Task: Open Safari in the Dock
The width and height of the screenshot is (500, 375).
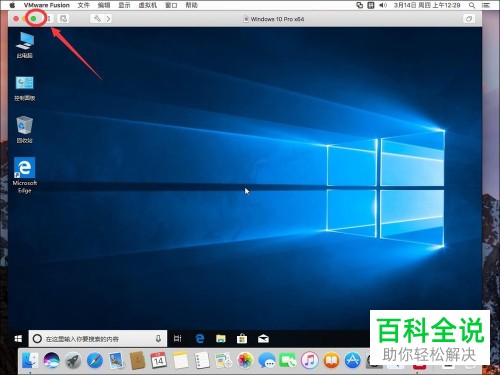Action: pyautogui.click(x=95, y=360)
